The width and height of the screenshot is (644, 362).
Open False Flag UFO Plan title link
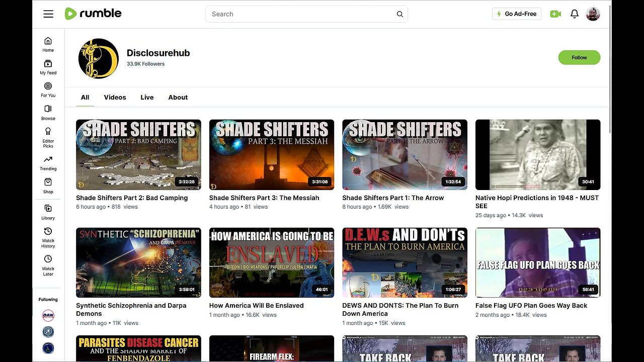(531, 306)
